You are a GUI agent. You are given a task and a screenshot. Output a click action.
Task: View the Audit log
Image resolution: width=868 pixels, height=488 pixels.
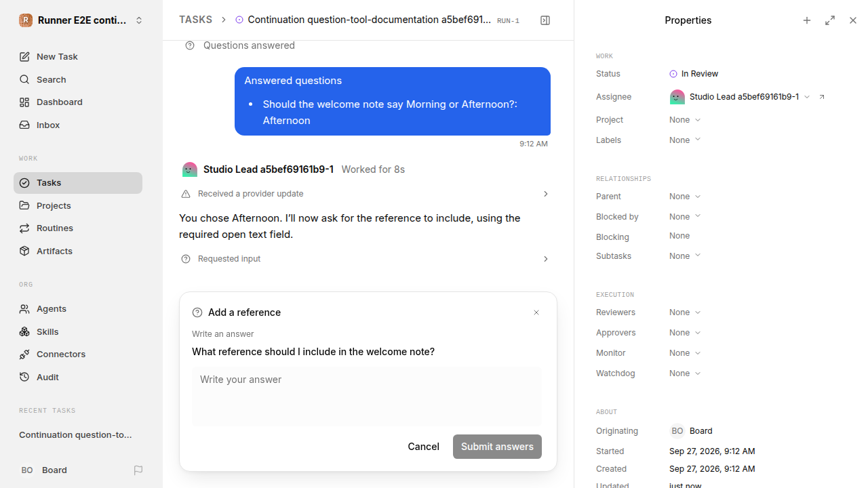point(78,377)
